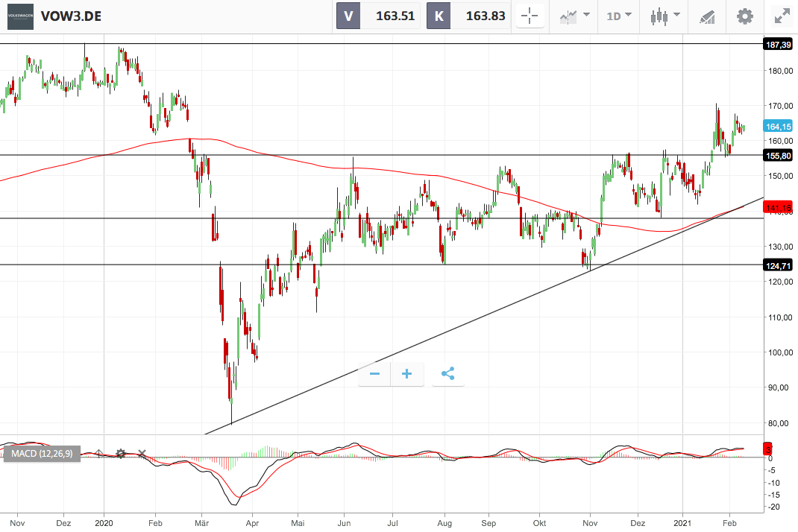Click the Jun month label on time axis
The width and height of the screenshot is (798, 532).
pyautogui.click(x=344, y=523)
